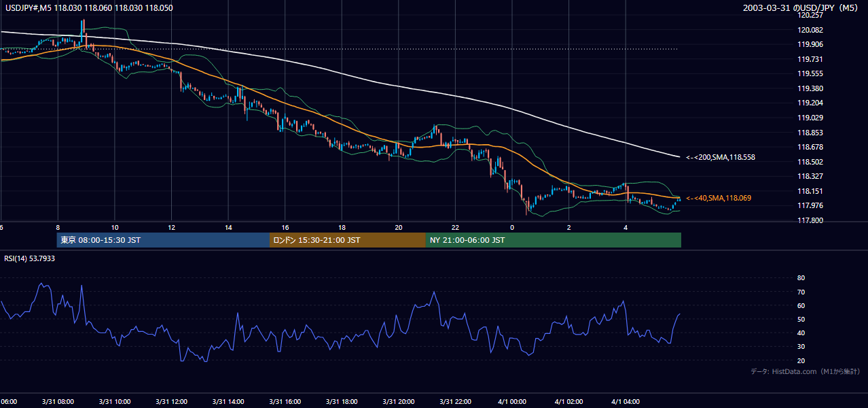Select the 東京 08:00-15:30 JST session bar
The height and width of the screenshot is (408, 868).
point(164,240)
